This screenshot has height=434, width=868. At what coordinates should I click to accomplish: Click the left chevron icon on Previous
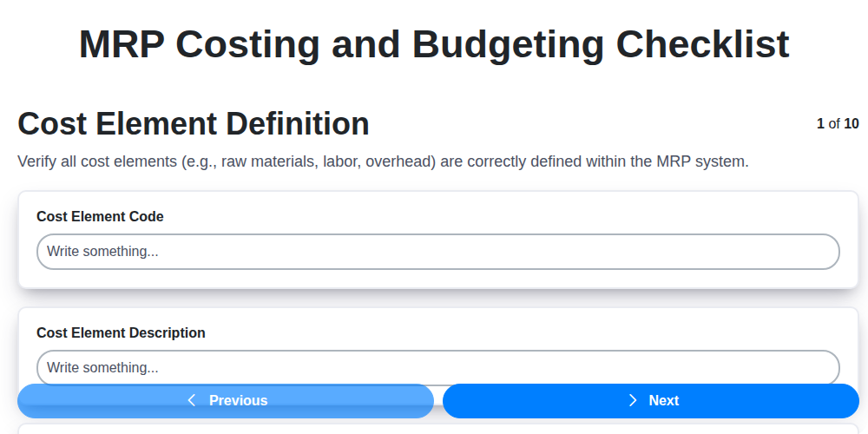pos(192,400)
